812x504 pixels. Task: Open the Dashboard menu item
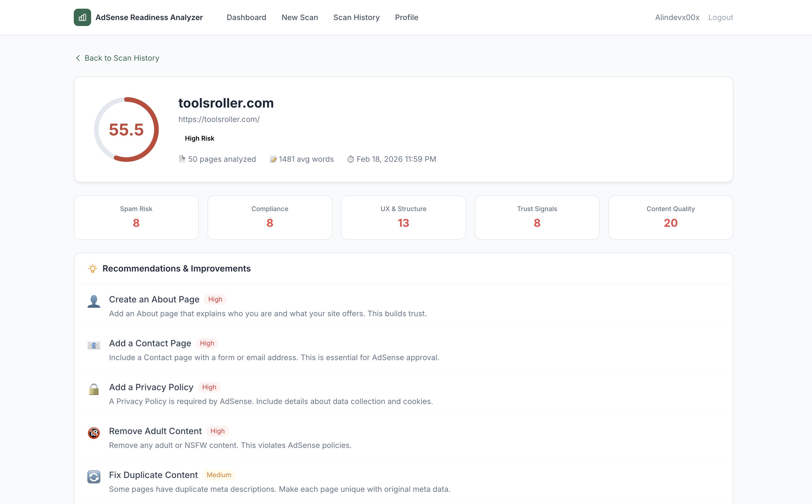click(246, 17)
